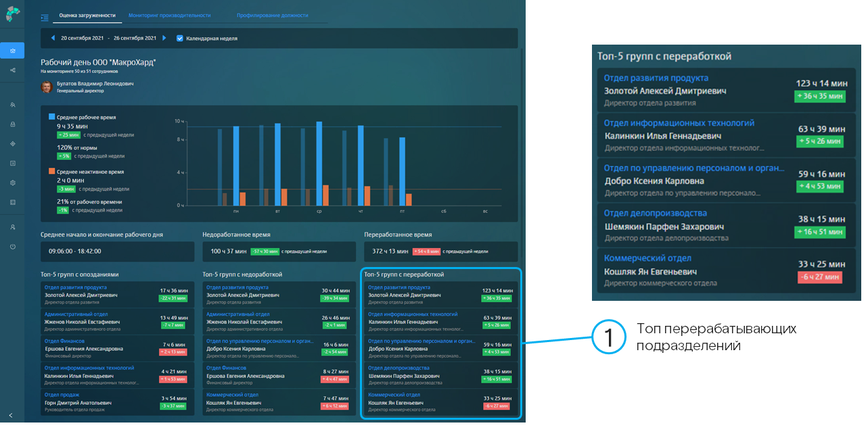
Task: Click the people search sidebar icon
Action: coord(12,105)
